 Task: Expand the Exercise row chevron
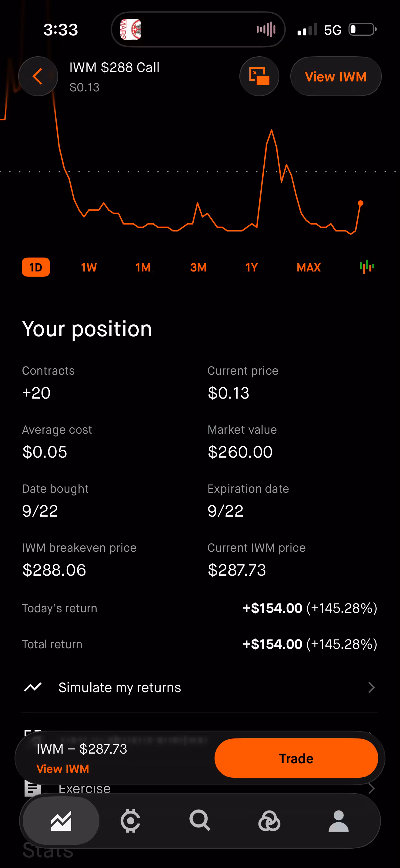371,788
